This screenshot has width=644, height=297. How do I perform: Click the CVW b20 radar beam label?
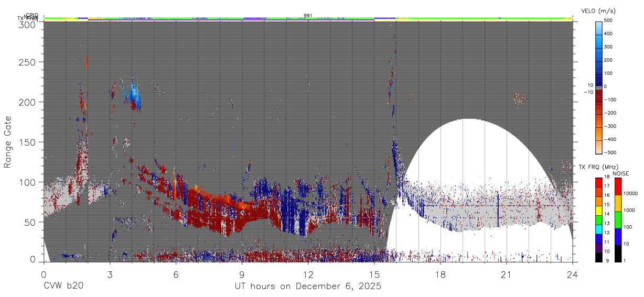point(63,286)
